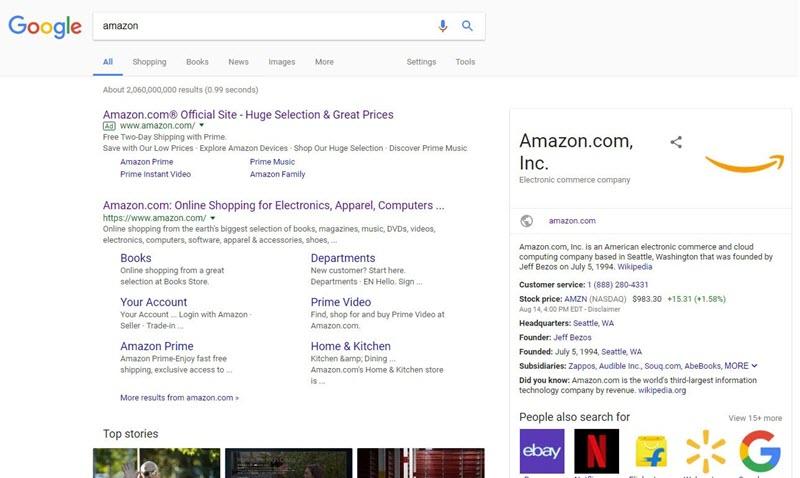Switch to the Images tab
Viewport: 800px width, 478px height.
point(282,62)
